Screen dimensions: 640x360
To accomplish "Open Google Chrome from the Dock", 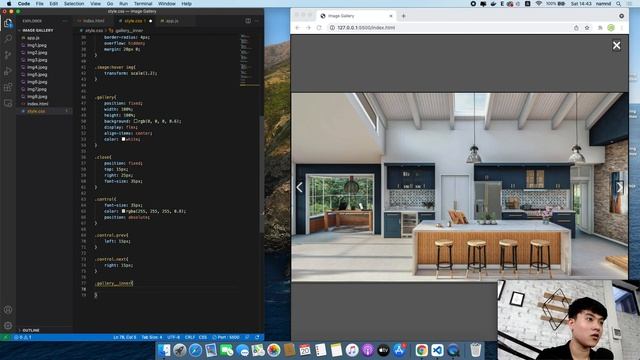I will pyautogui.click(x=422, y=350).
